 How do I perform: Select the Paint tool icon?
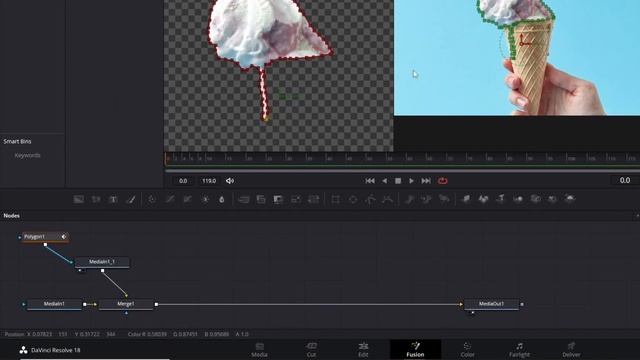pos(131,199)
